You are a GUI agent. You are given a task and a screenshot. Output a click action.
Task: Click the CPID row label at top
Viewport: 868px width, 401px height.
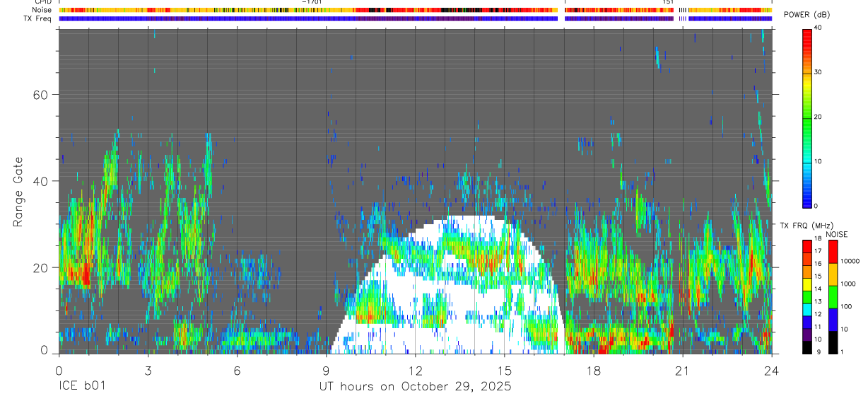(45, 2)
